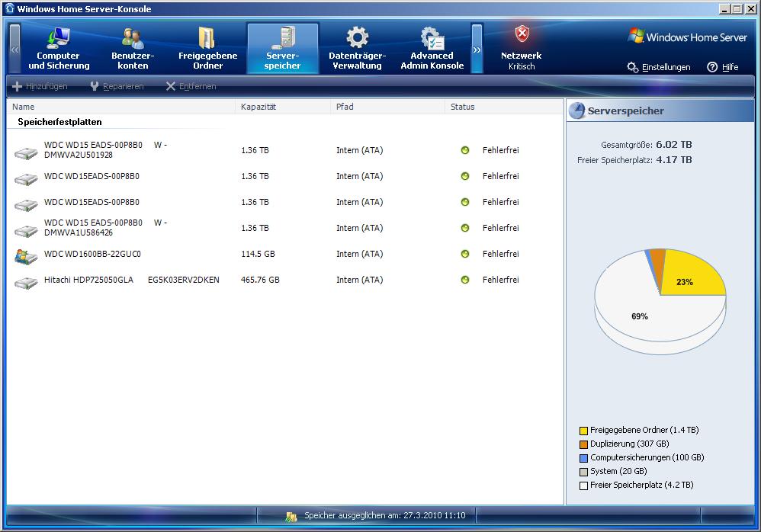The width and height of the screenshot is (761, 532).
Task: Click Reparieren toolbar button
Action: (x=117, y=86)
